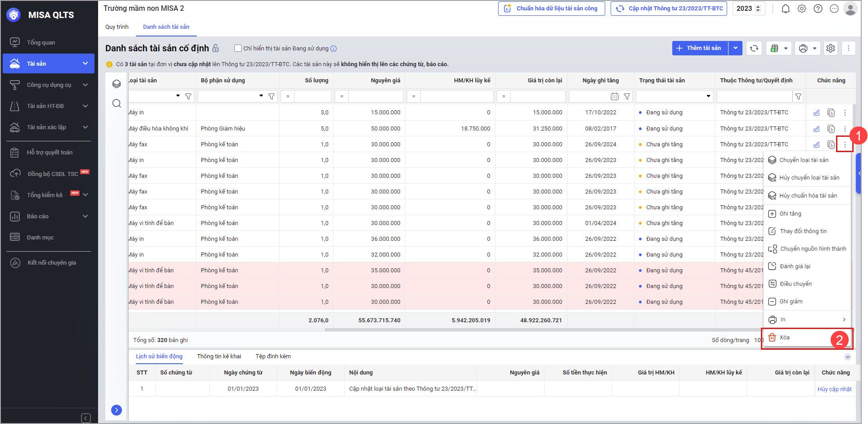Click the notification bell icon
Viewport: 868px width, 424px height.
coord(785,9)
